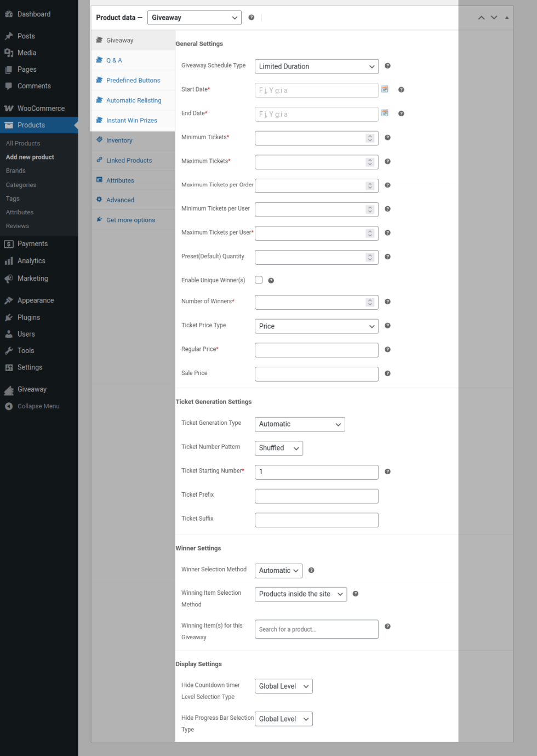Focus the Ticket Prefix input field
537x756 pixels.
[317, 496]
